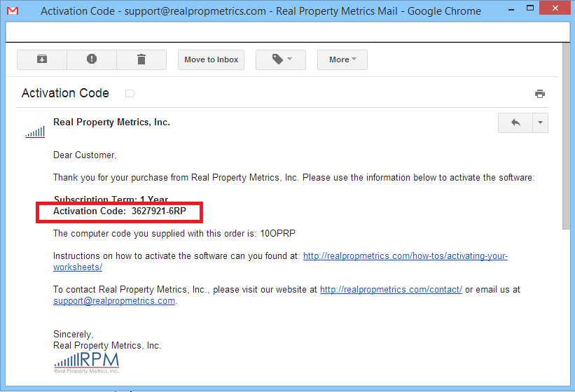The height and width of the screenshot is (392, 575).
Task: Open the activating-your-worksheets how-to link
Action: [x=281, y=262]
